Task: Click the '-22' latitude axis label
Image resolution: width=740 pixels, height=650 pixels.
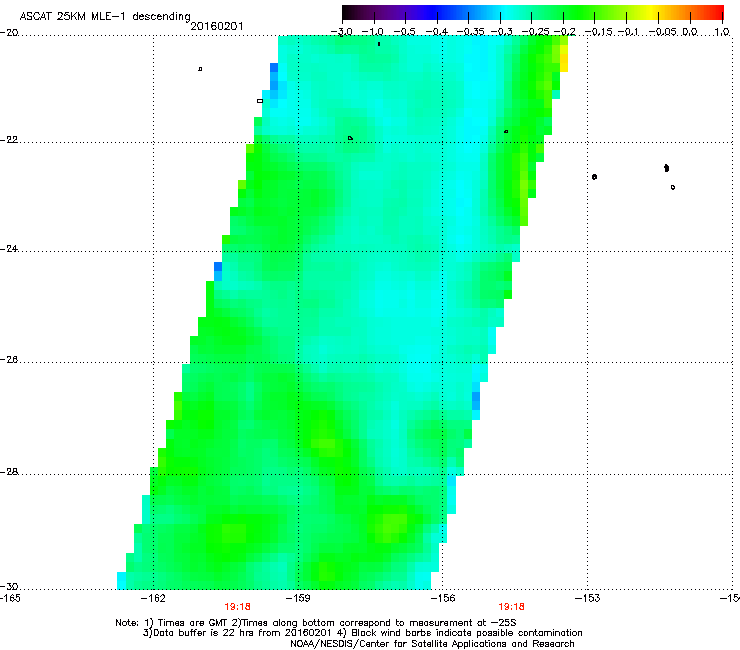Action: click(x=9, y=140)
